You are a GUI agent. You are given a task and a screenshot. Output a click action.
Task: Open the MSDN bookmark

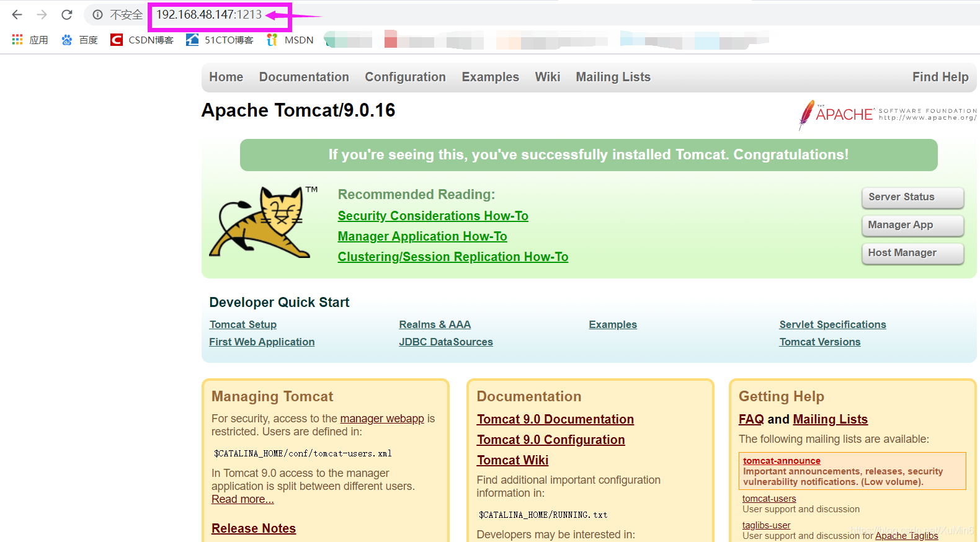(290, 40)
